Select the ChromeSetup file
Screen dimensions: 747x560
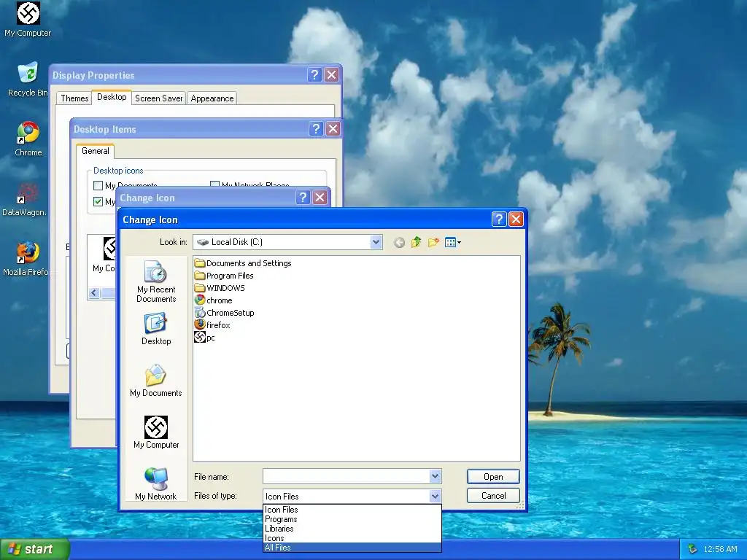click(225, 313)
